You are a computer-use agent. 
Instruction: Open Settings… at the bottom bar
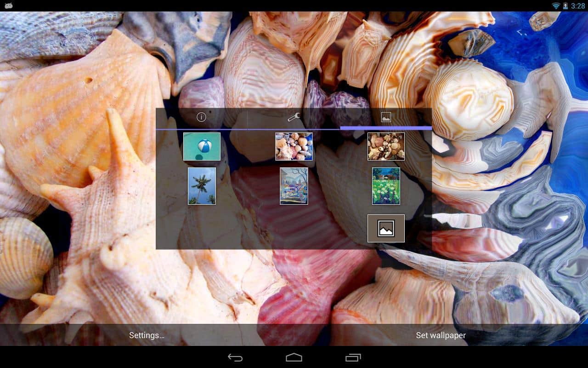click(x=147, y=335)
